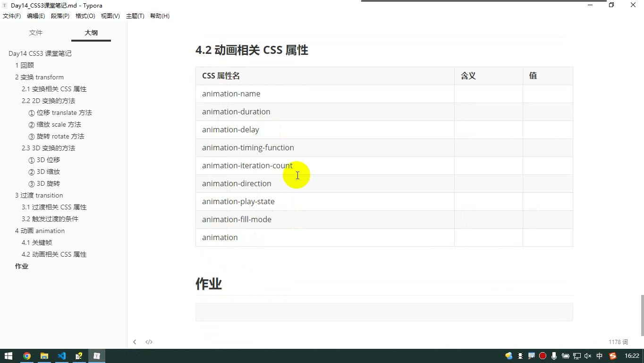Go to outline item 1 回顾
644x363 pixels.
point(25,65)
